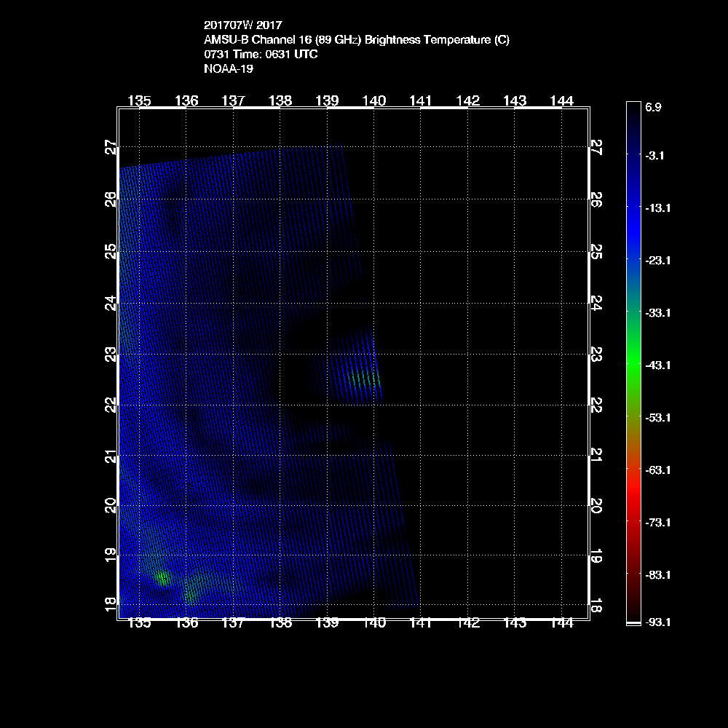Click the bottom-axis longitude label 141
The height and width of the screenshot is (728, 728).
pyautogui.click(x=421, y=623)
